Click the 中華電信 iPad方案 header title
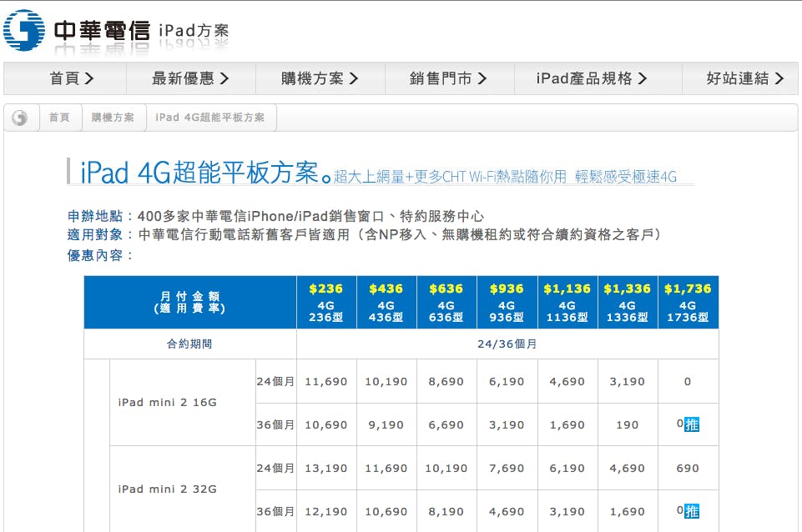The image size is (802, 532). click(142, 31)
